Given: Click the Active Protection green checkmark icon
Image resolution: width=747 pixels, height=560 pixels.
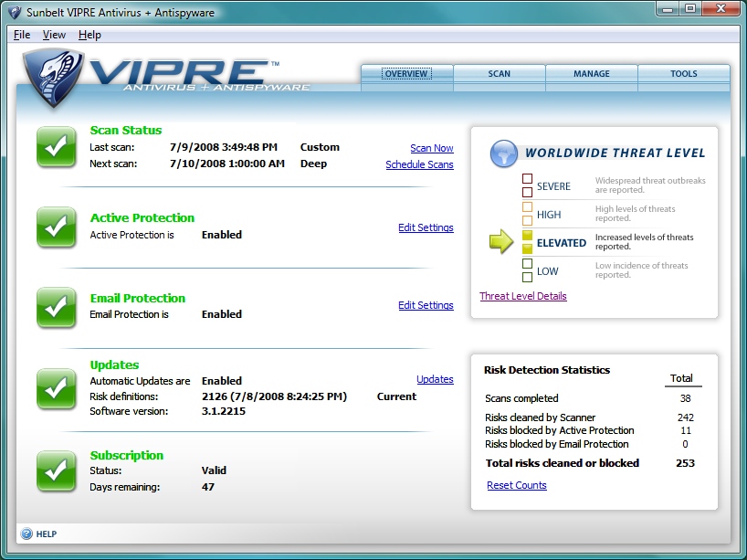Looking at the screenshot, I should [57, 227].
